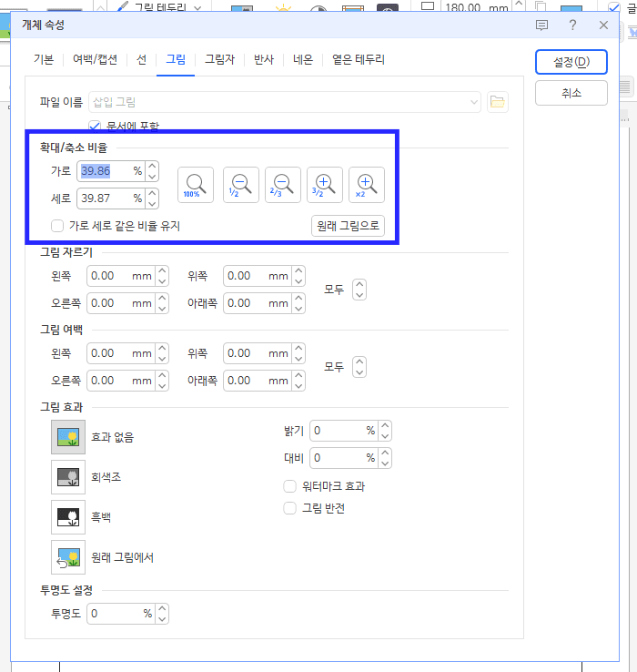This screenshot has height=672, width=637.
Task: Click 취소 cancel button
Action: click(571, 93)
